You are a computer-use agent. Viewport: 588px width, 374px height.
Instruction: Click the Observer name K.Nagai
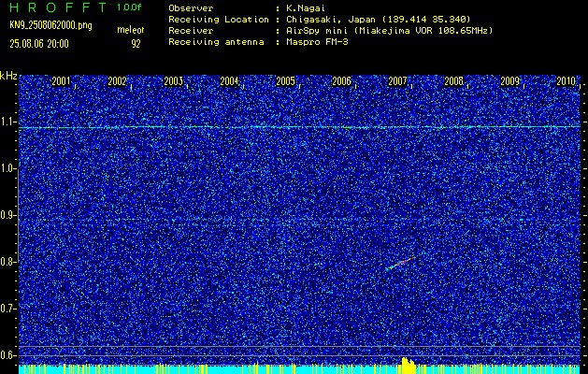(x=305, y=7)
